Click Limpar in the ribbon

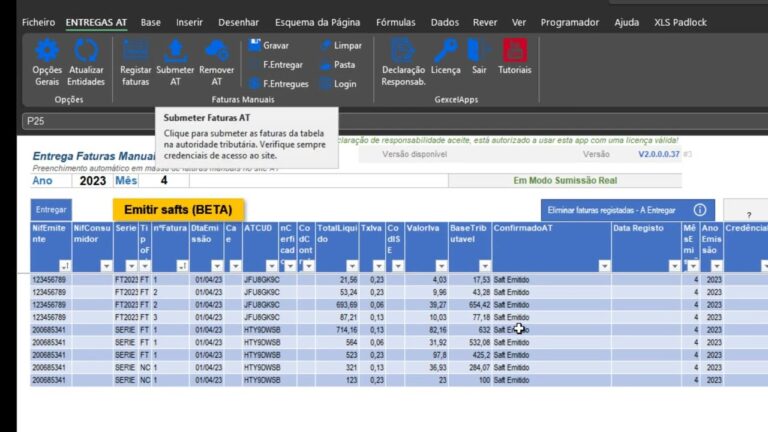[x=340, y=45]
